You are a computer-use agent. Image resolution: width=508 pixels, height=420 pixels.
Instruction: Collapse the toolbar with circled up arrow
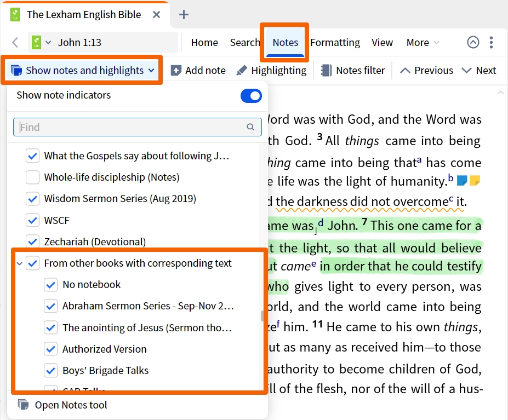[x=473, y=42]
